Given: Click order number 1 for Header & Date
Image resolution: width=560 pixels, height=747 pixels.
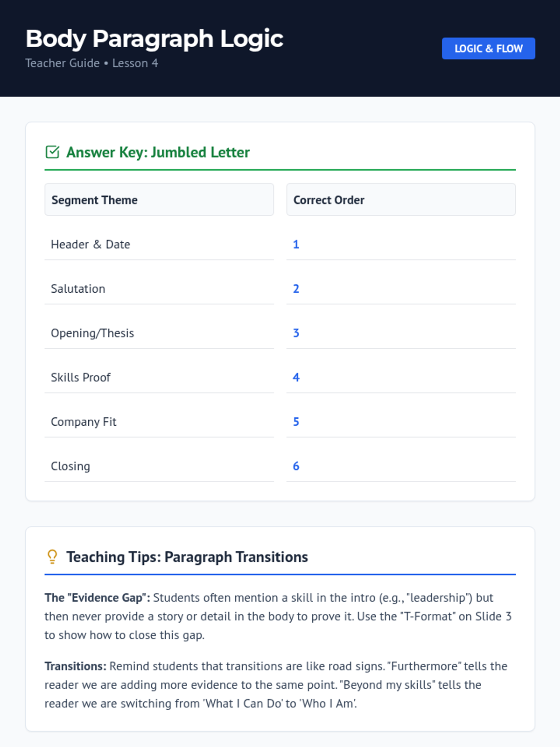Looking at the screenshot, I should 296,244.
